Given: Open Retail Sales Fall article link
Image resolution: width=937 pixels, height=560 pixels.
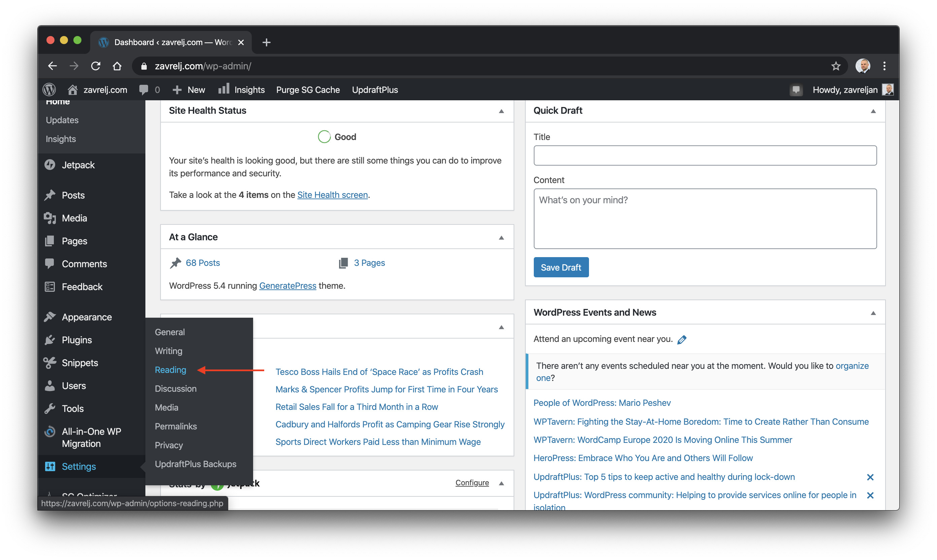Looking at the screenshot, I should click(357, 407).
